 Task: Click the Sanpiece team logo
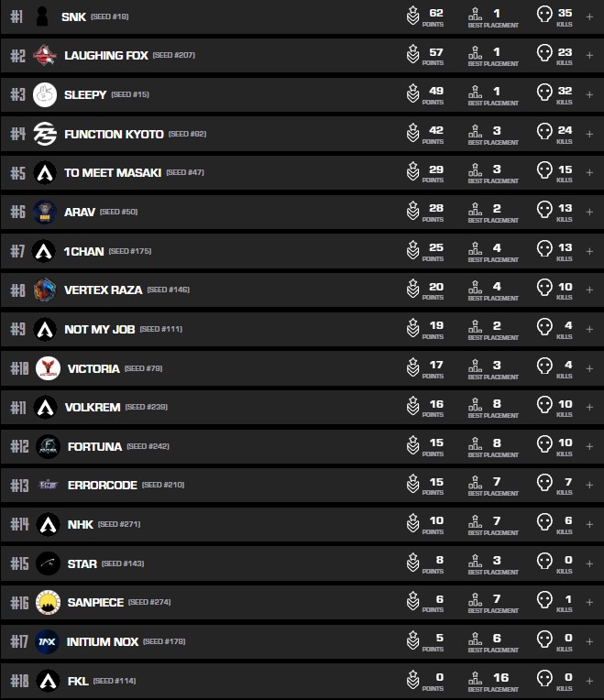[x=48, y=602]
